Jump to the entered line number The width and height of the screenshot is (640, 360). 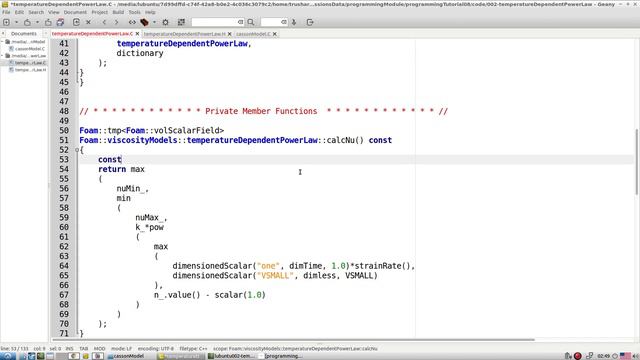coord(294,22)
